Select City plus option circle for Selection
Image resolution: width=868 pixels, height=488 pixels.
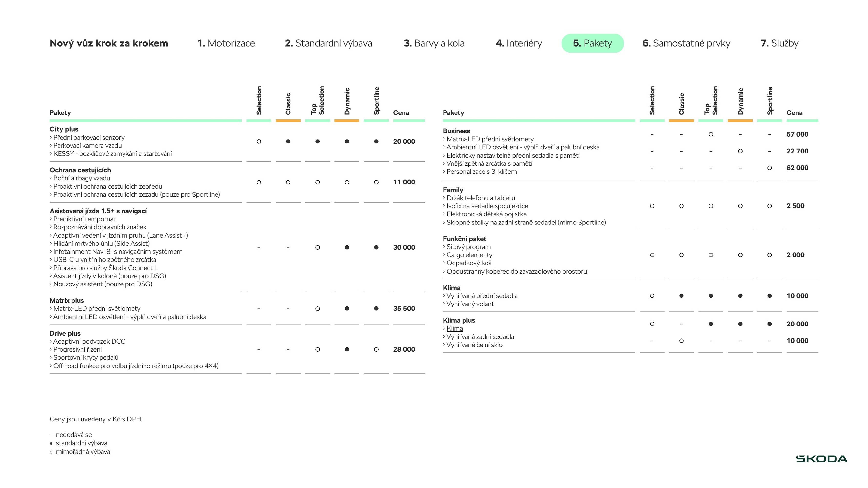pyautogui.click(x=258, y=142)
